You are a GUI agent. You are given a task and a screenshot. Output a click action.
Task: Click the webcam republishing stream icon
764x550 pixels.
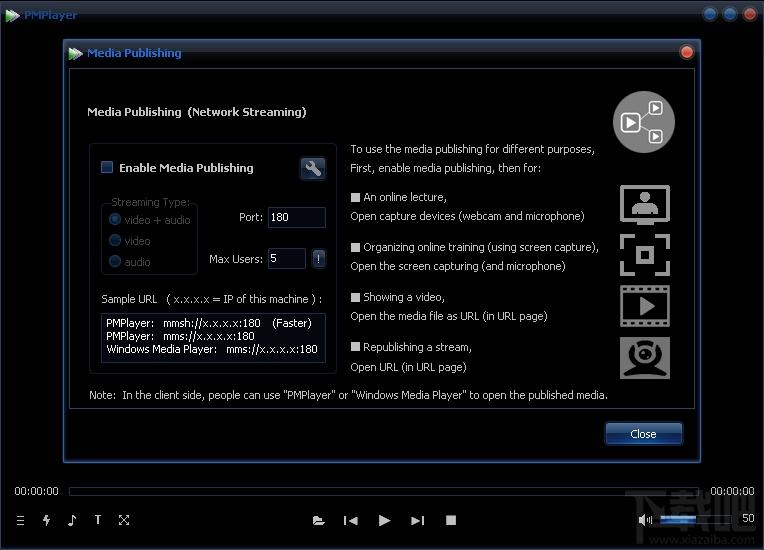(645, 358)
